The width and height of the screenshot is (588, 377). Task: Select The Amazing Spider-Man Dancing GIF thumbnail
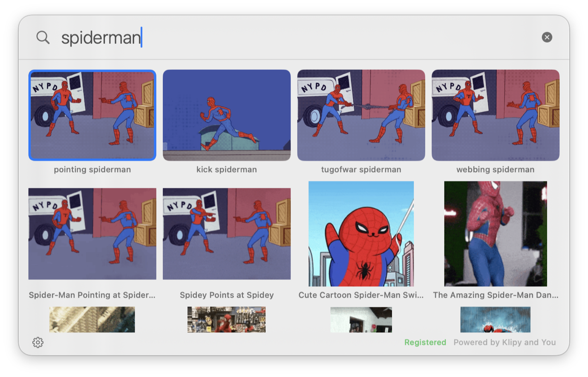(x=496, y=234)
